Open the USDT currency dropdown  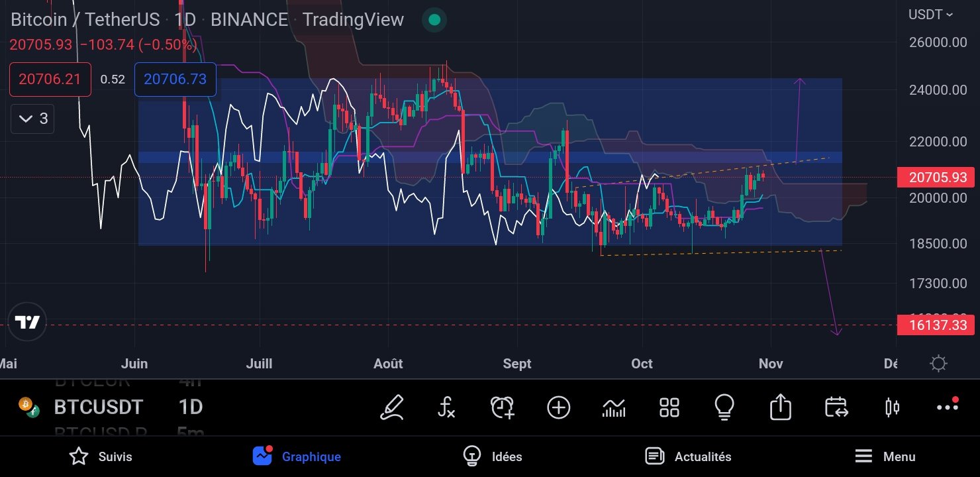[x=931, y=14]
